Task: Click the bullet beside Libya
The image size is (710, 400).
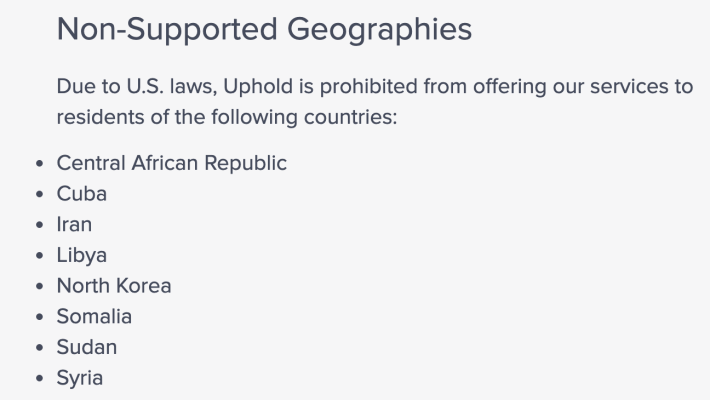Action: coord(40,255)
